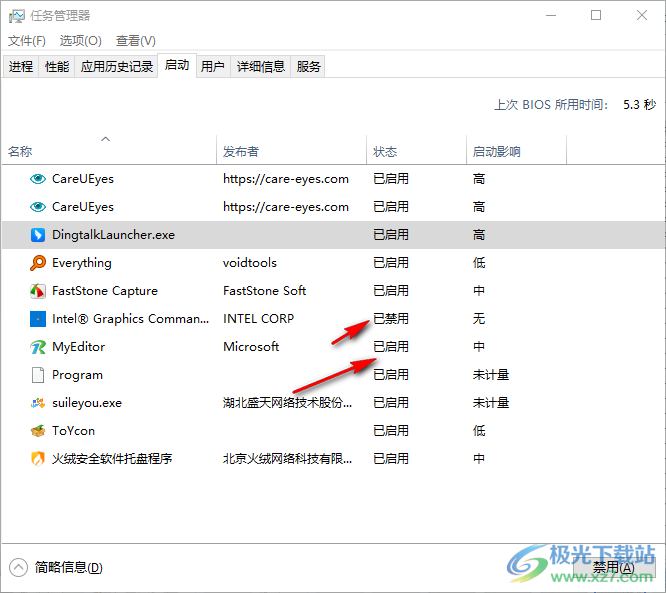This screenshot has height=593, width=666.
Task: Select the MyEditor row name
Action: pos(79,347)
